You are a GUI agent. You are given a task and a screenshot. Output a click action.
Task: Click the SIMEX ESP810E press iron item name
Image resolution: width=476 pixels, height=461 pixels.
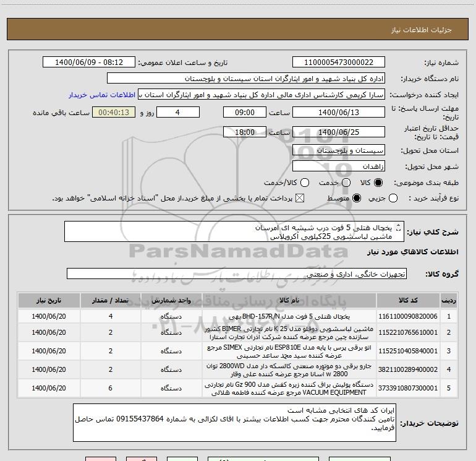point(289,351)
